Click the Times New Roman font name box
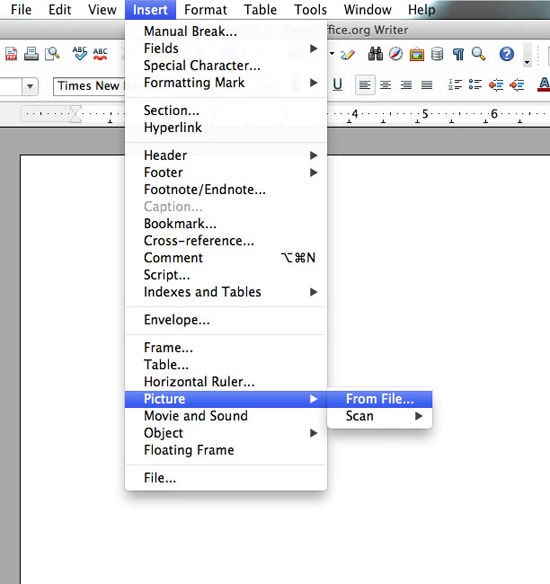The image size is (550, 584). click(89, 86)
